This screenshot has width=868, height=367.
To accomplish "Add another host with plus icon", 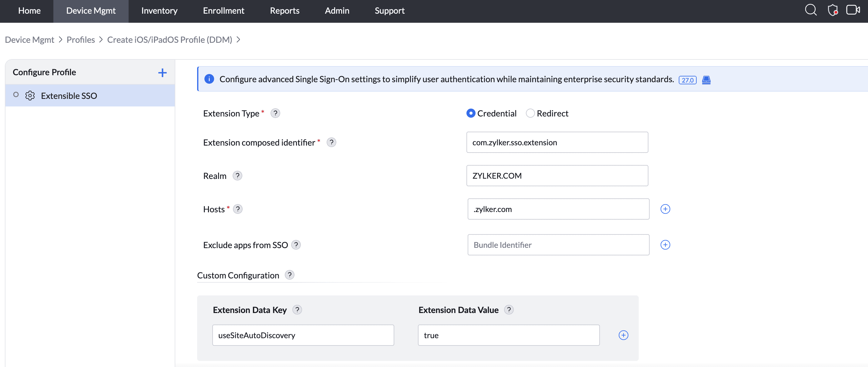I will [665, 209].
